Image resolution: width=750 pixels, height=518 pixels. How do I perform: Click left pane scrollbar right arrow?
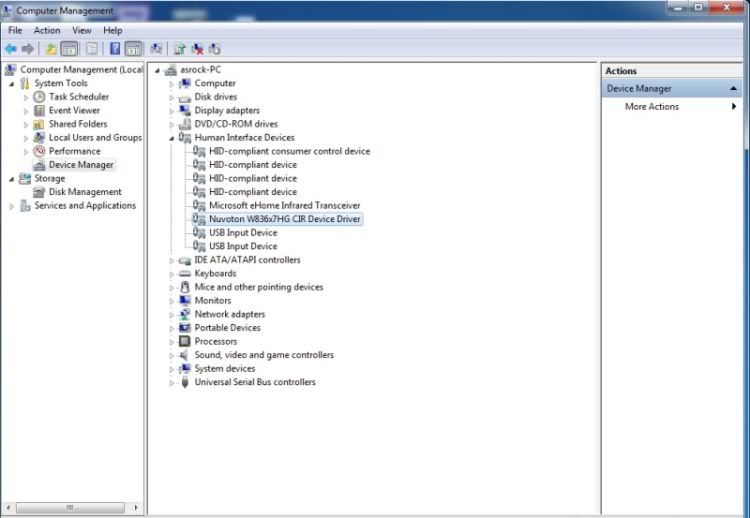pyautogui.click(x=136, y=507)
